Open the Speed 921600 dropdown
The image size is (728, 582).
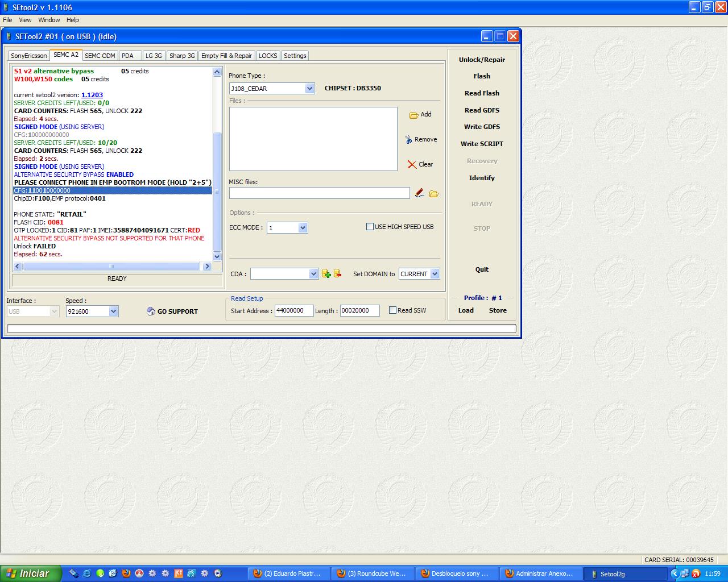113,311
